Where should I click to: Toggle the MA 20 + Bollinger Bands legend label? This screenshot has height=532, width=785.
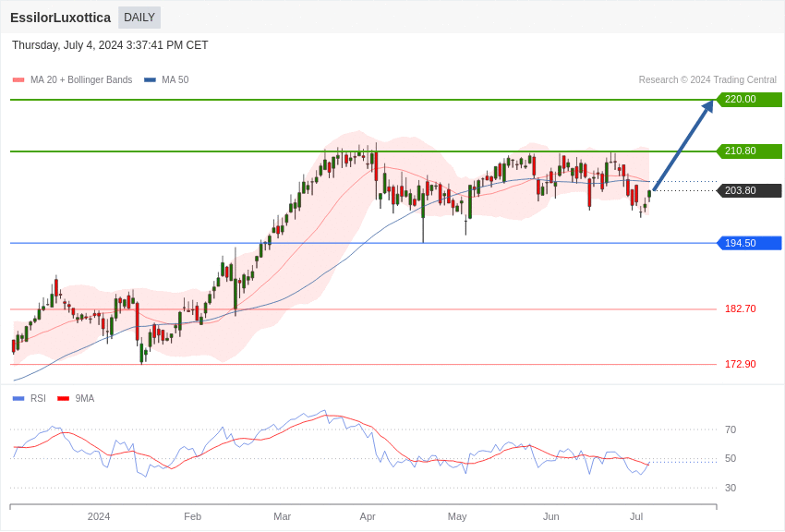coord(81,80)
